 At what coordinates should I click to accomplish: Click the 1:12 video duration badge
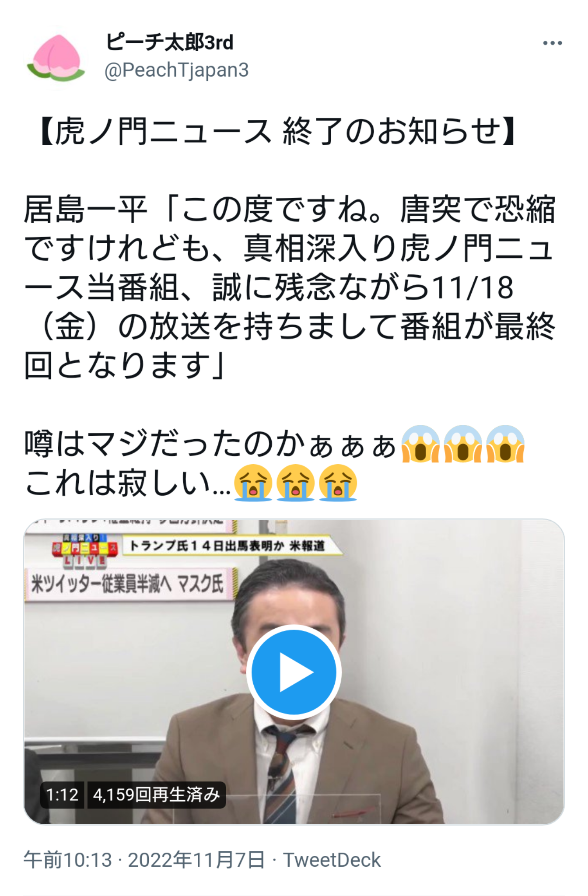click(63, 794)
